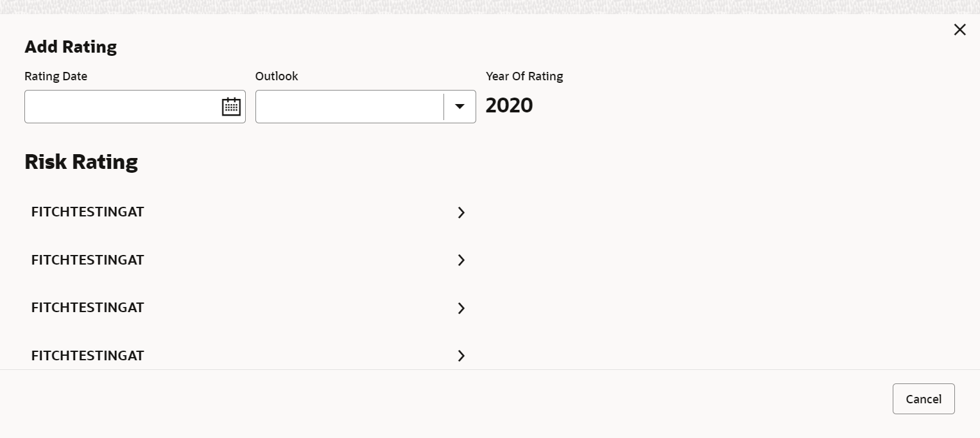Screen dimensions: 980x438
Task: Click the 2020 Year Of Rating value
Action: 509,105
